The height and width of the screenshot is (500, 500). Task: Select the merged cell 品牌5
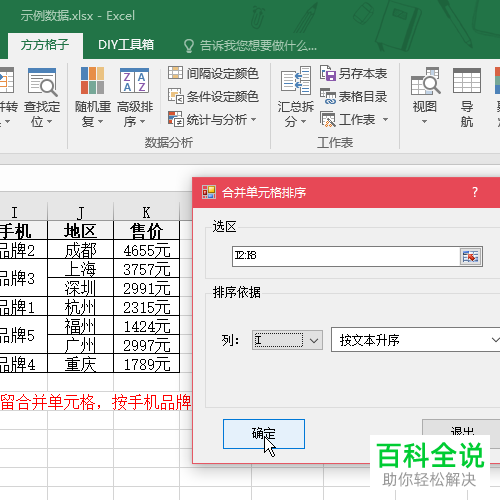tap(23, 335)
